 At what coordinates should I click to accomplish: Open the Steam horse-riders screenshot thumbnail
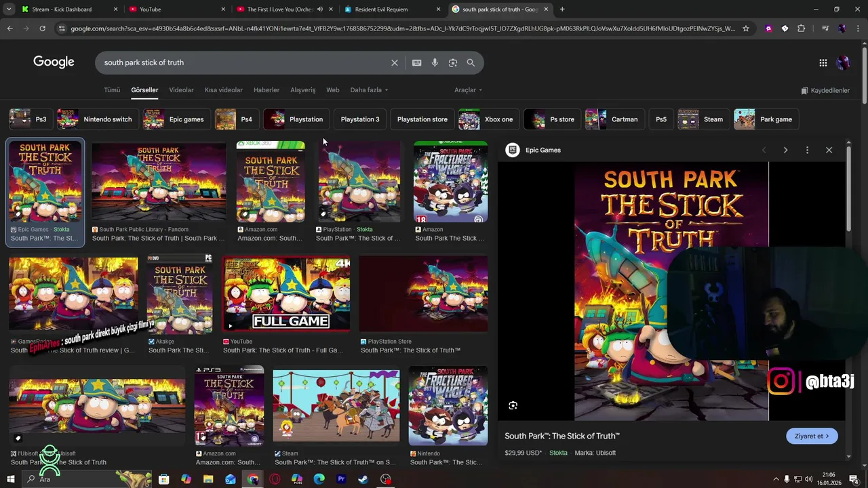[336, 407]
